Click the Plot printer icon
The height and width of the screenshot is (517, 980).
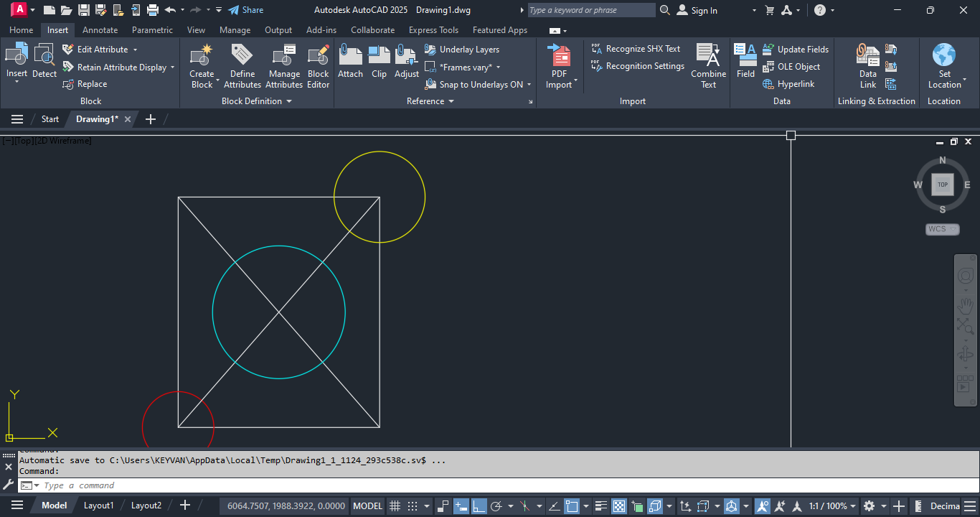pyautogui.click(x=152, y=10)
